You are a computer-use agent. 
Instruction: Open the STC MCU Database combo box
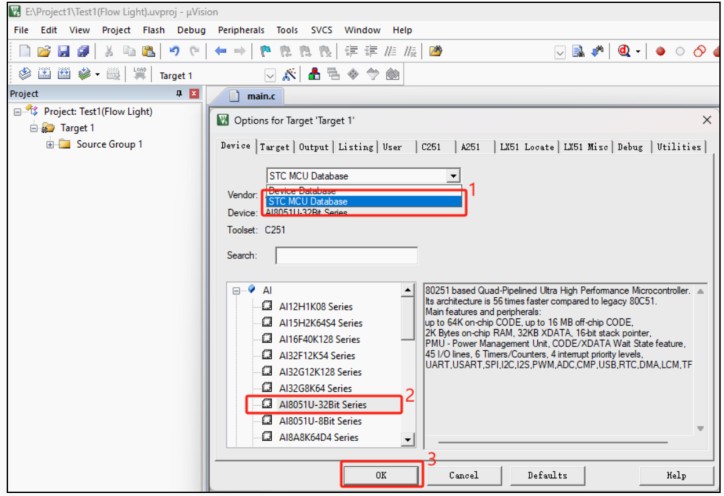tap(451, 176)
